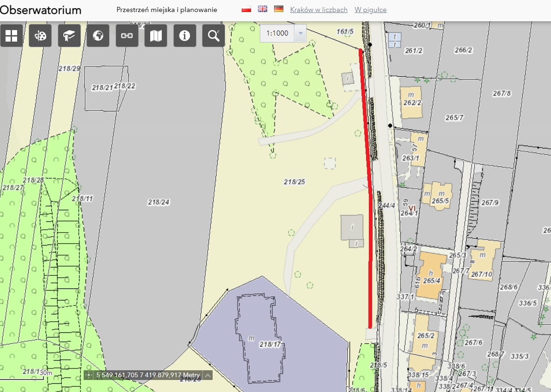Image resolution: width=551 pixels, height=392 pixels.
Task: Expand the coordinate bar with the up chevron
Action: pyautogui.click(x=208, y=375)
